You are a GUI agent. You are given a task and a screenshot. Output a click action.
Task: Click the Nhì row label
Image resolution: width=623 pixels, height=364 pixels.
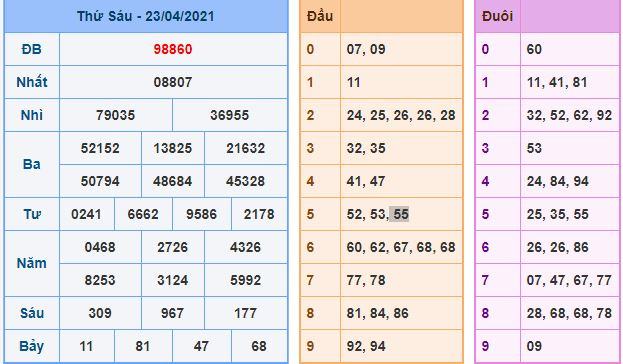(32, 115)
